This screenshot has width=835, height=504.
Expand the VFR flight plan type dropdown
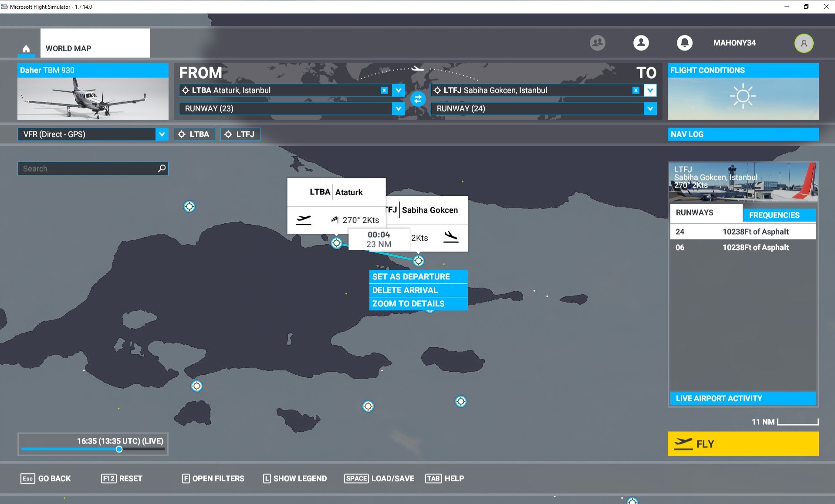pos(162,134)
